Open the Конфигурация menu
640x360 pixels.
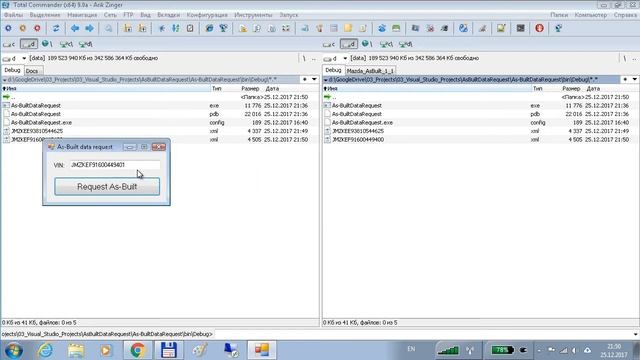click(x=207, y=15)
